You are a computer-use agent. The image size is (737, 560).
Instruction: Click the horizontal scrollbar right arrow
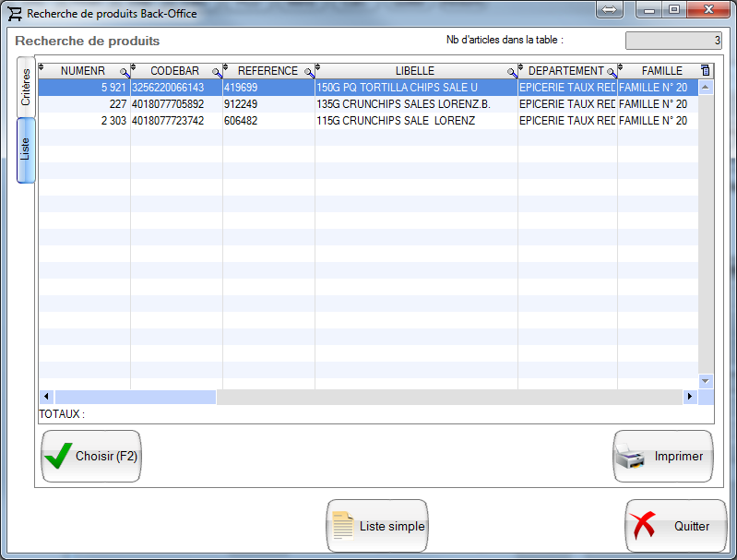pos(689,397)
